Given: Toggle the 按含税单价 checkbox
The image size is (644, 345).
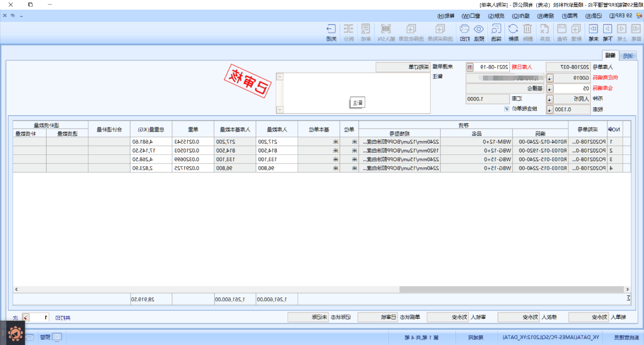Looking at the screenshot, I should tap(506, 109).
